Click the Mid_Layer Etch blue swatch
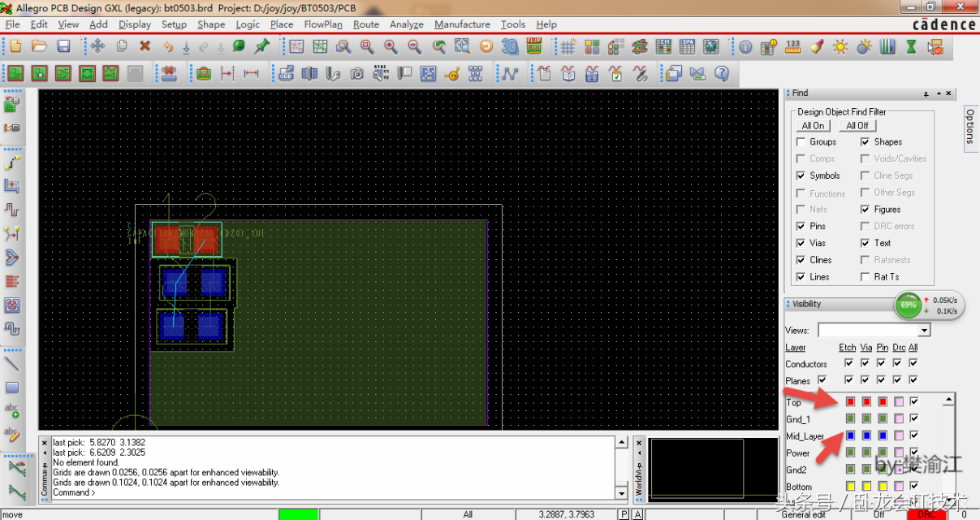The width and height of the screenshot is (980, 520). point(850,435)
